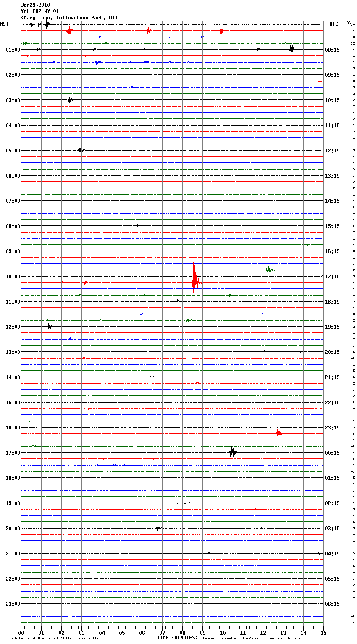The width and height of the screenshot is (357, 644).
Task: Click minute 00 on the bottom axis
Action: click(x=21, y=633)
